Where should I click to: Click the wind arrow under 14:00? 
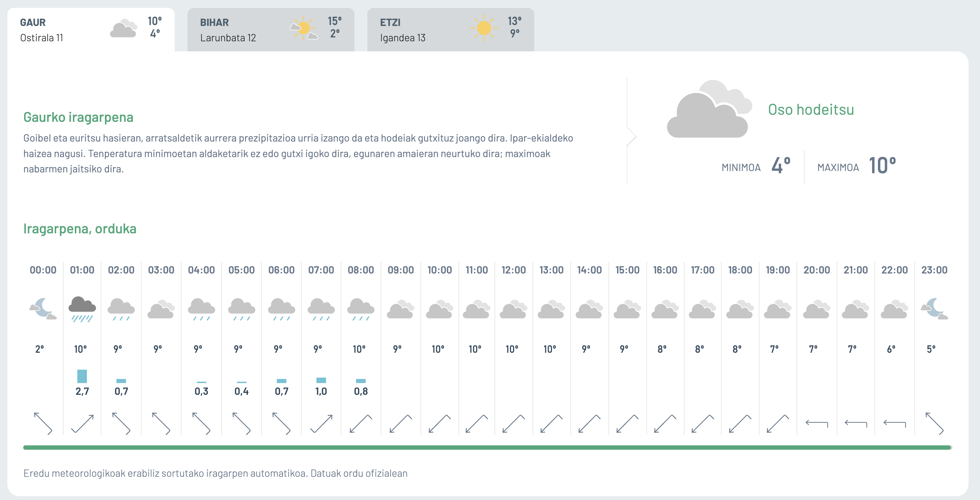coord(589,423)
